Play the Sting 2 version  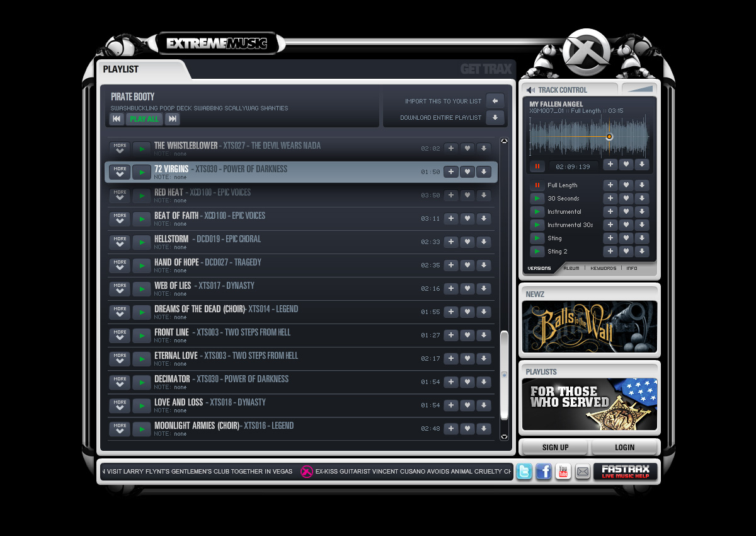click(537, 252)
